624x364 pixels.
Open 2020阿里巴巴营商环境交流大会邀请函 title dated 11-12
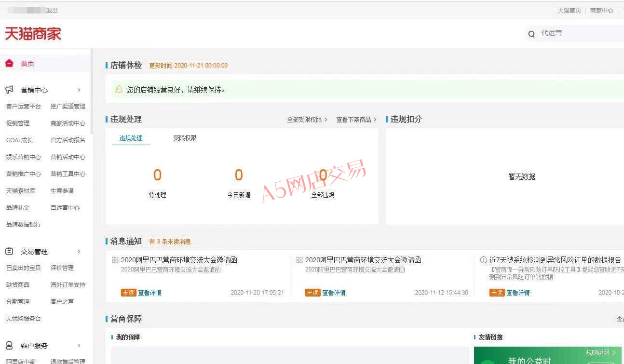(x=363, y=260)
